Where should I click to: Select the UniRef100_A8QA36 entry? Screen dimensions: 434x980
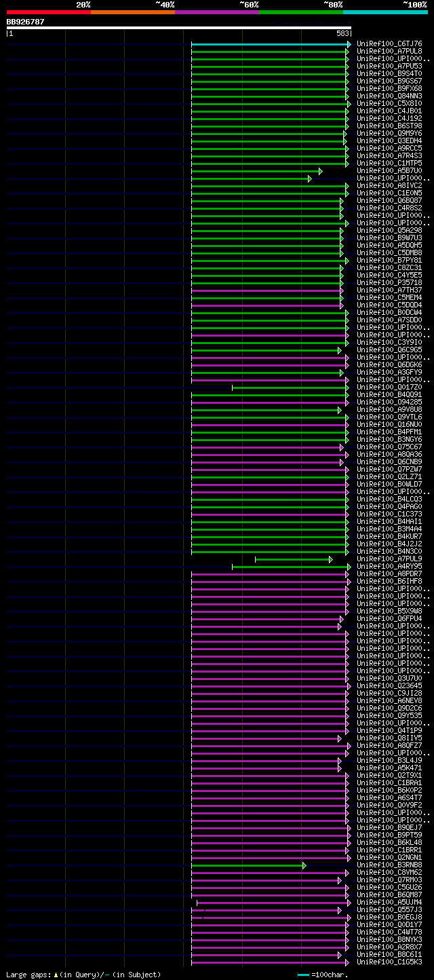tap(389, 454)
